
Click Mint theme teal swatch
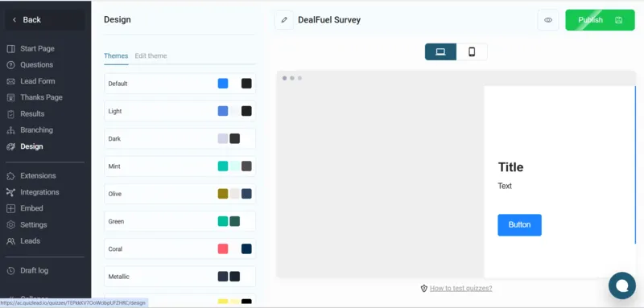pos(223,166)
